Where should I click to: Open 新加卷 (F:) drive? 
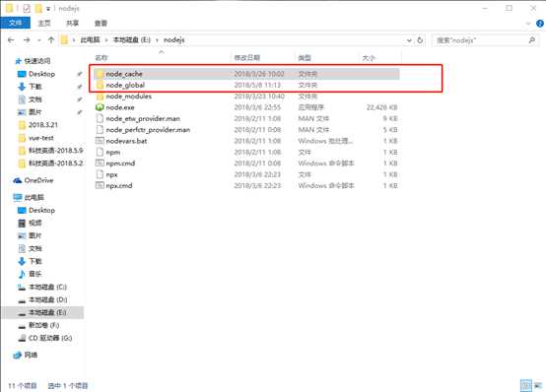pos(44,325)
